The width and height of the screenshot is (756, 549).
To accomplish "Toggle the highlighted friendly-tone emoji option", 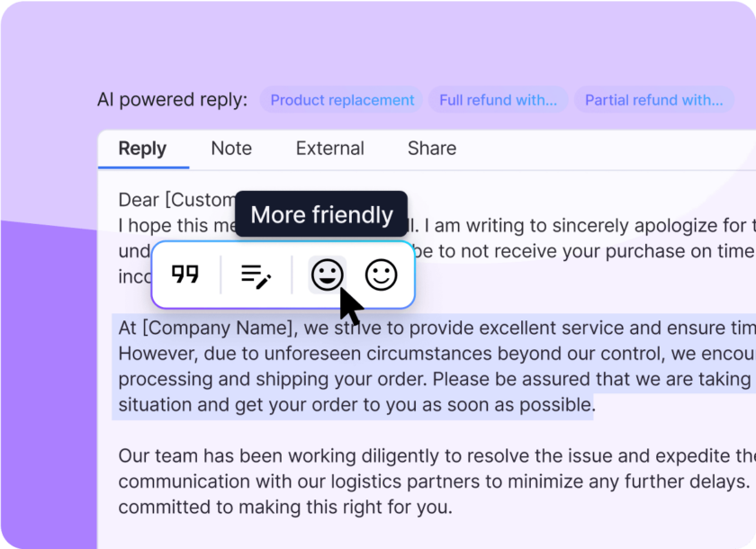I will point(325,274).
